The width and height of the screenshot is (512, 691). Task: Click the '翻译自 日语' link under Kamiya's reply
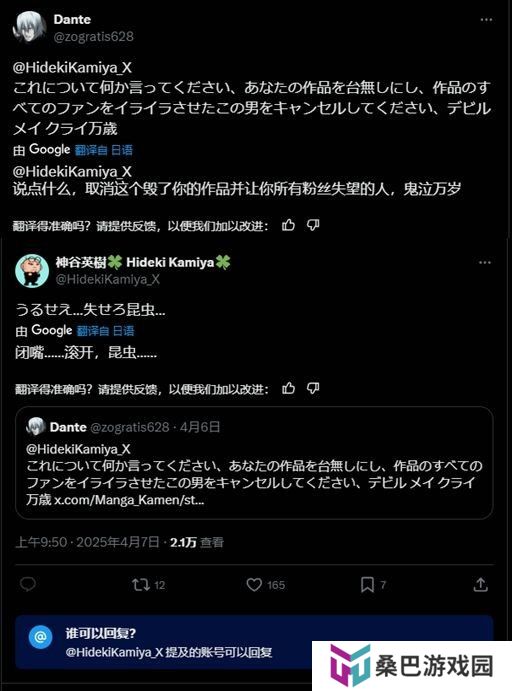click(105, 331)
